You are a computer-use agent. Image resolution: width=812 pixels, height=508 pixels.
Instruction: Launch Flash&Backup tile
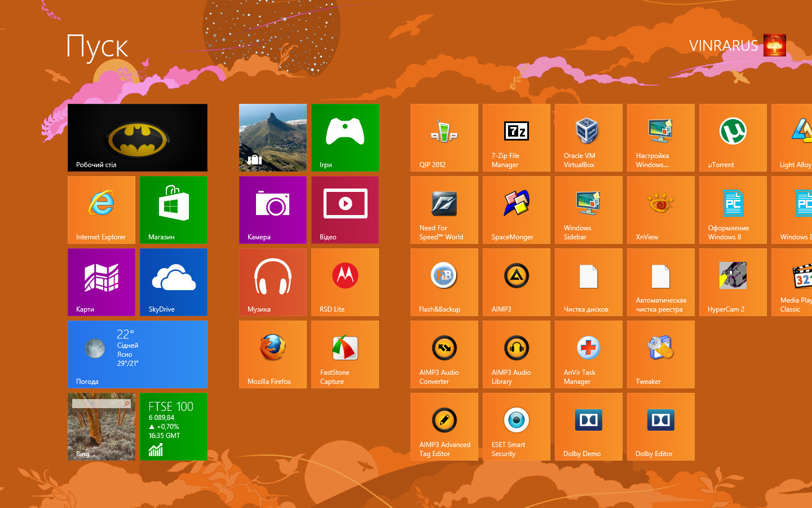click(x=444, y=282)
